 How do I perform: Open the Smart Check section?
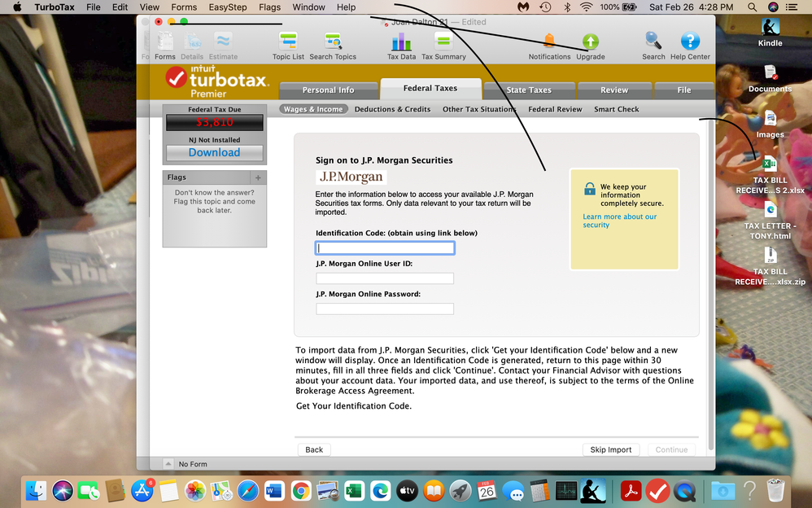(616, 109)
